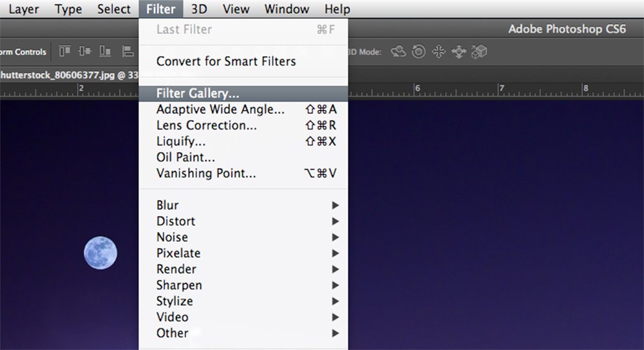This screenshot has height=350, width=644.
Task: Choose Oil Paint filter
Action: (185, 157)
